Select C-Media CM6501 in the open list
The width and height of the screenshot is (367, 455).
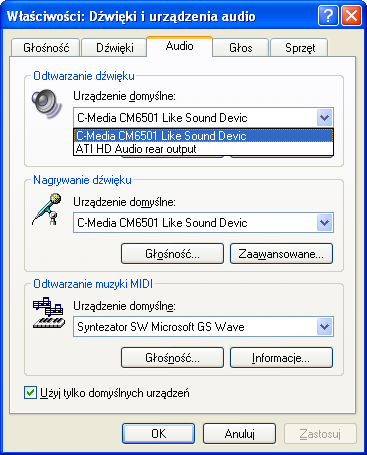(x=203, y=136)
